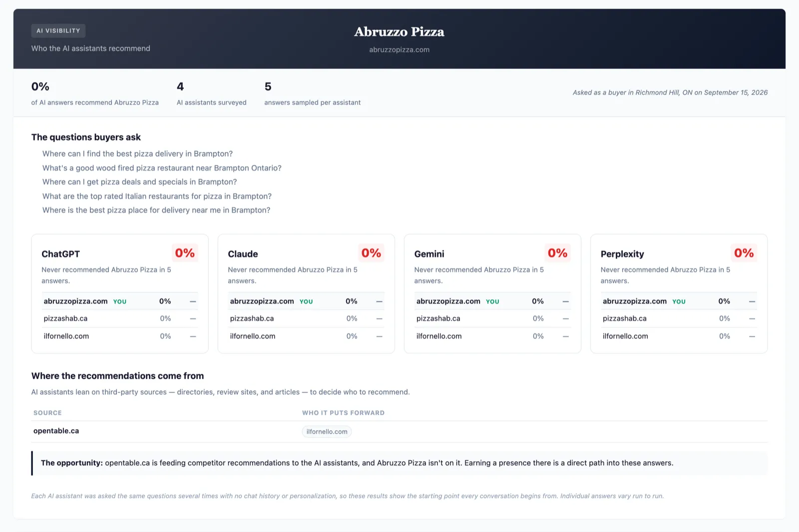The height and width of the screenshot is (532, 799).
Task: Click the red 0% badge on Claude card
Action: [371, 253]
